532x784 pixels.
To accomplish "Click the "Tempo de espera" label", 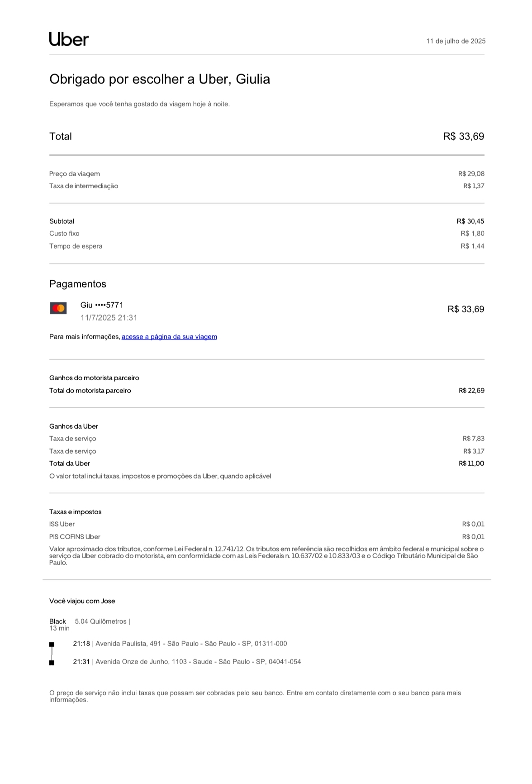I will coord(76,246).
